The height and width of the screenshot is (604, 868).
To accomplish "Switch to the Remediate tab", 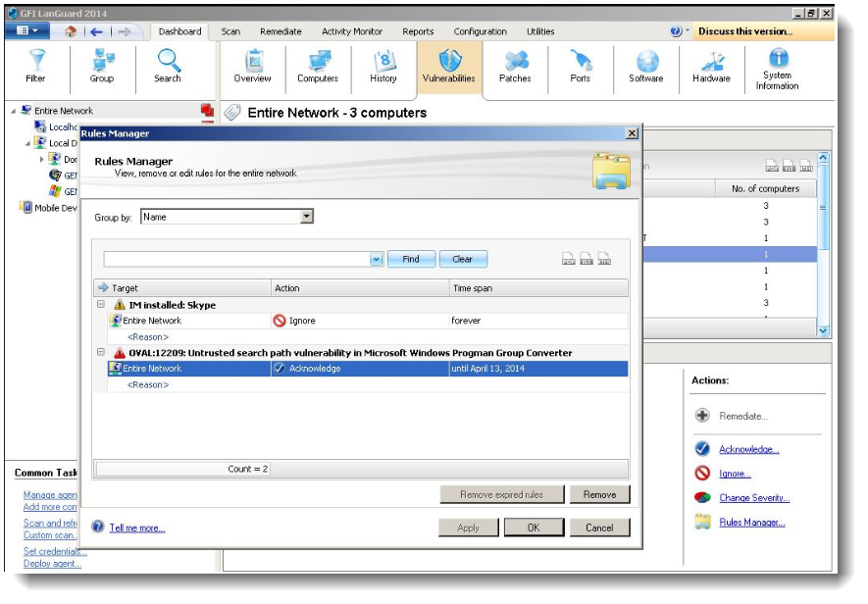I will coord(281,31).
